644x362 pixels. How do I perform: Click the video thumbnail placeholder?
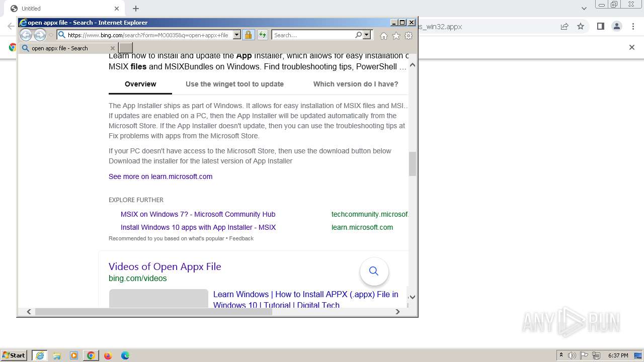tap(158, 298)
